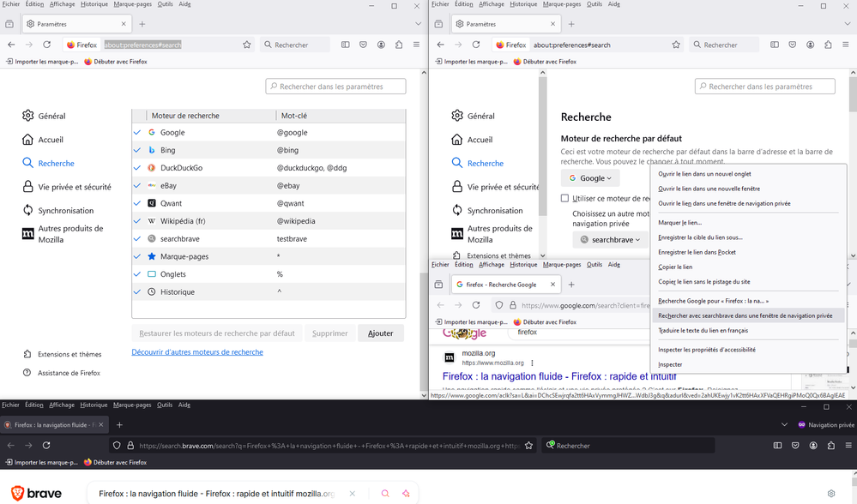This screenshot has height=504, width=857.
Task: Focus 'Rechercher dans les paramètres' in left window
Action: (x=335, y=87)
